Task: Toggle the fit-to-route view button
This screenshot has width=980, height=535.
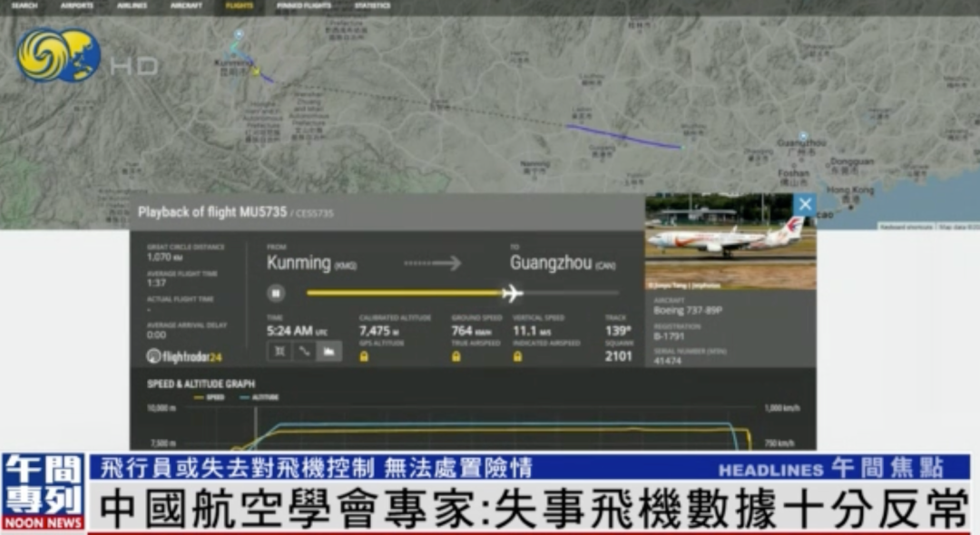Action: click(x=280, y=352)
